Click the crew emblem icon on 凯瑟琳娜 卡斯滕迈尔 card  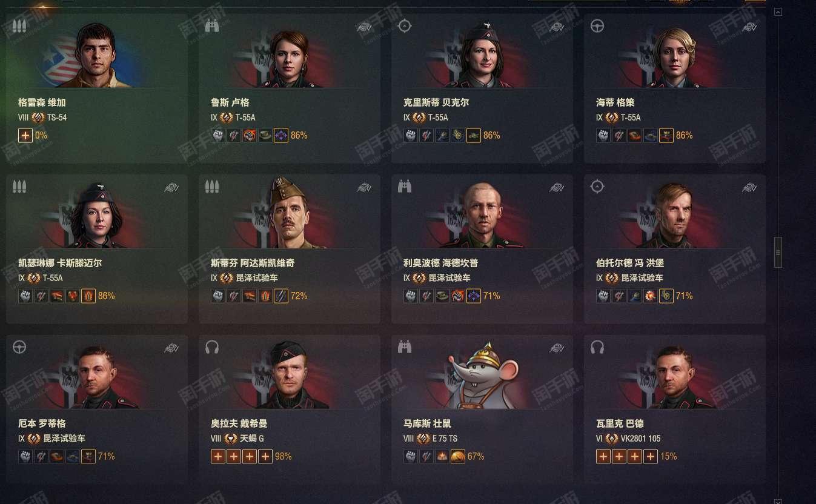coord(171,188)
